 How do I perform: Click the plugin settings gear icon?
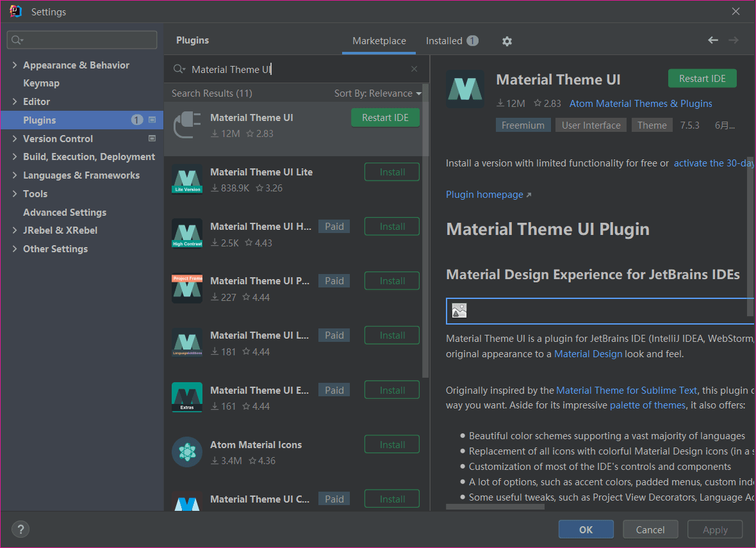point(507,42)
